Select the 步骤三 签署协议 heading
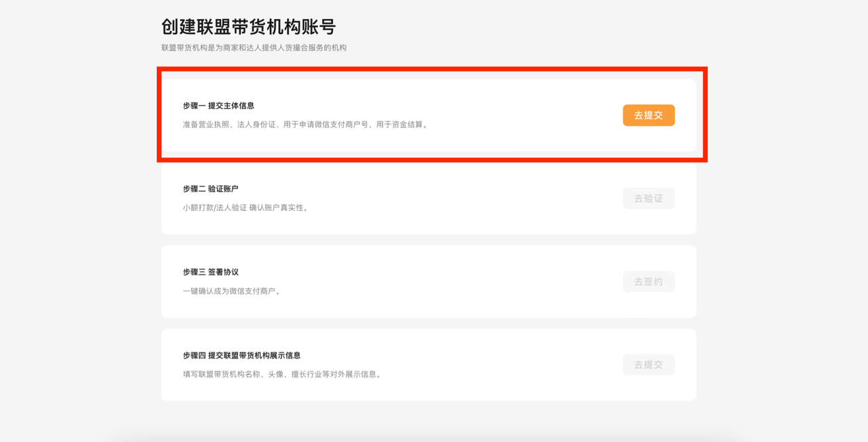This screenshot has width=868, height=442. [x=210, y=273]
